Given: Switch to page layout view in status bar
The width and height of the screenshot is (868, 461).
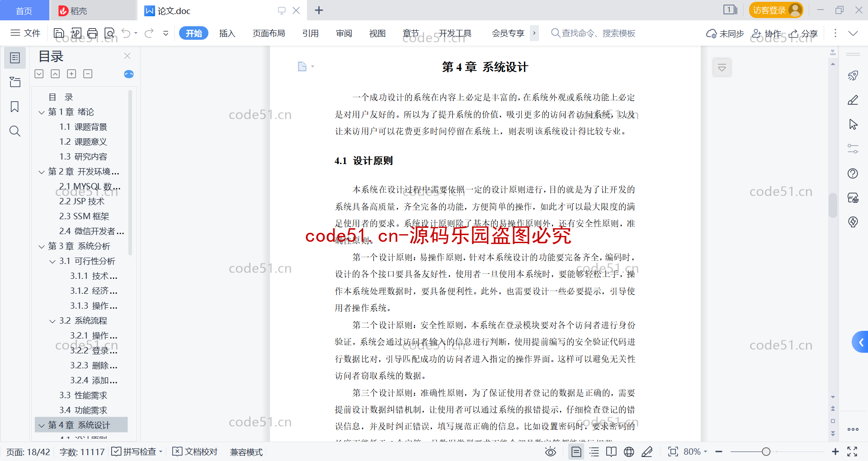Looking at the screenshot, I should 576,452.
